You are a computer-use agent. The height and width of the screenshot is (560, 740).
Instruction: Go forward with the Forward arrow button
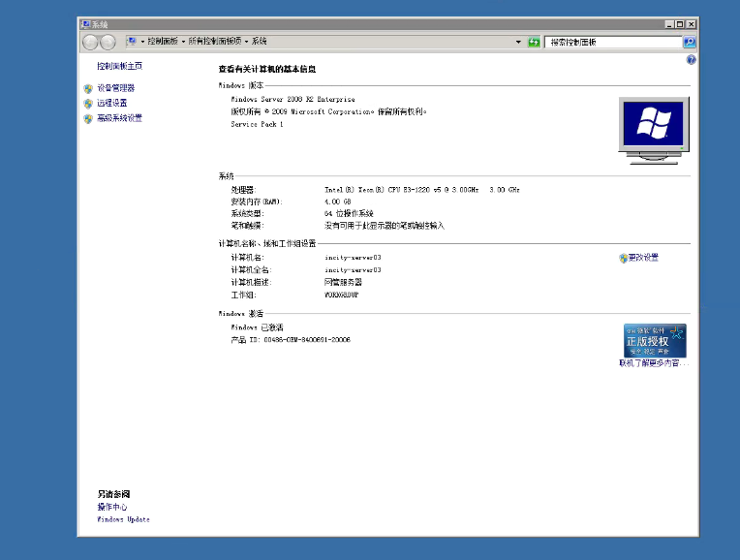tap(108, 43)
